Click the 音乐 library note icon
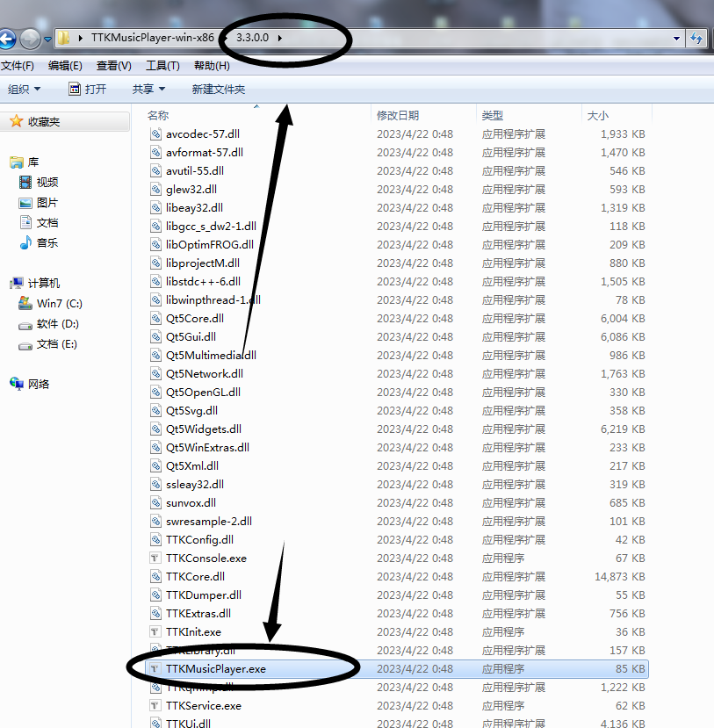 pos(25,243)
